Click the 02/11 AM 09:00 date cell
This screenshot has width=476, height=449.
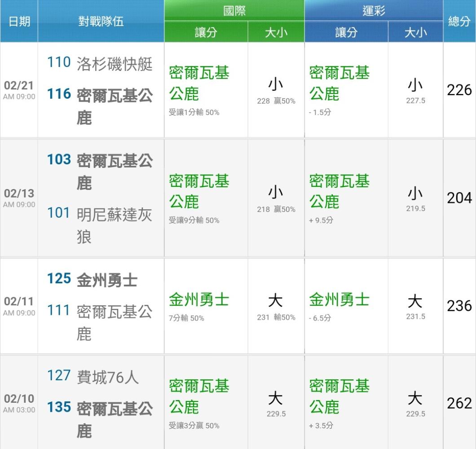click(x=19, y=306)
